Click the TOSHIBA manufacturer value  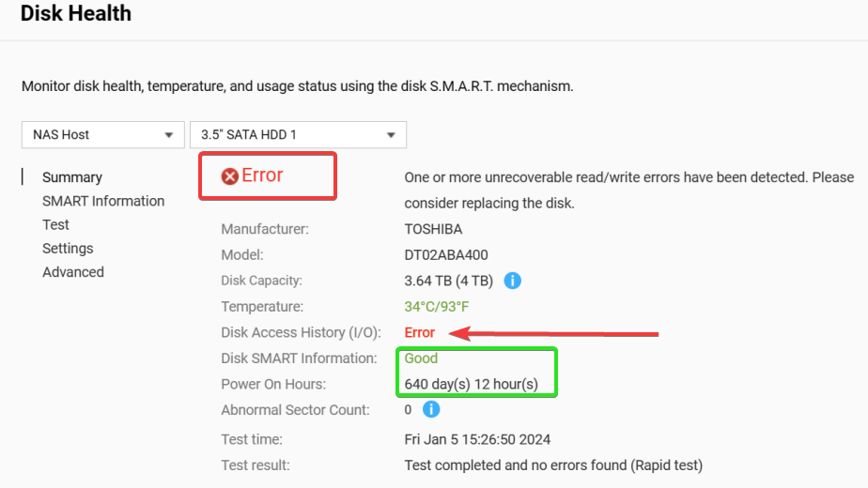click(x=433, y=229)
